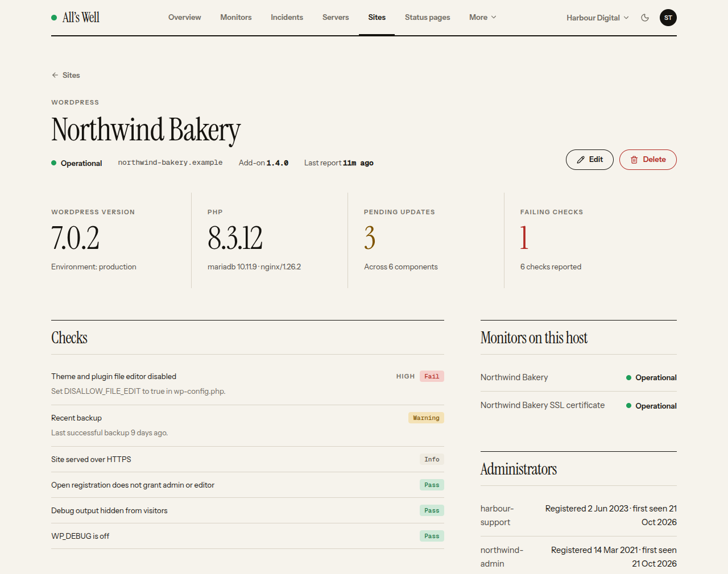Click the northwind-bakery.example domain text
This screenshot has width=728, height=574.
tap(170, 163)
